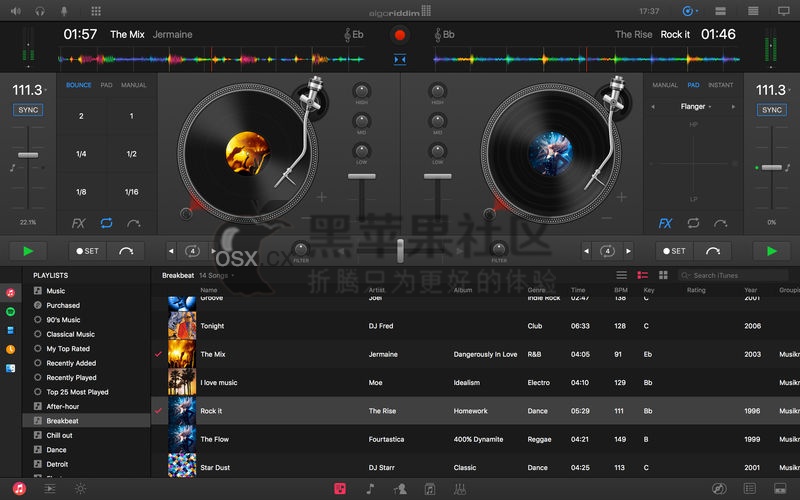Play the left deck

[28, 251]
